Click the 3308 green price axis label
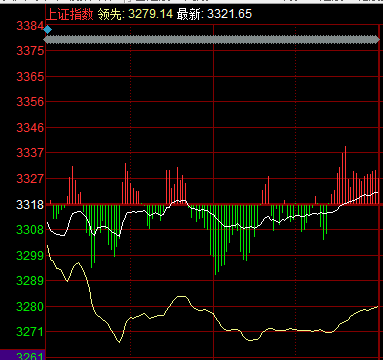The image size is (383, 360). pos(30,230)
